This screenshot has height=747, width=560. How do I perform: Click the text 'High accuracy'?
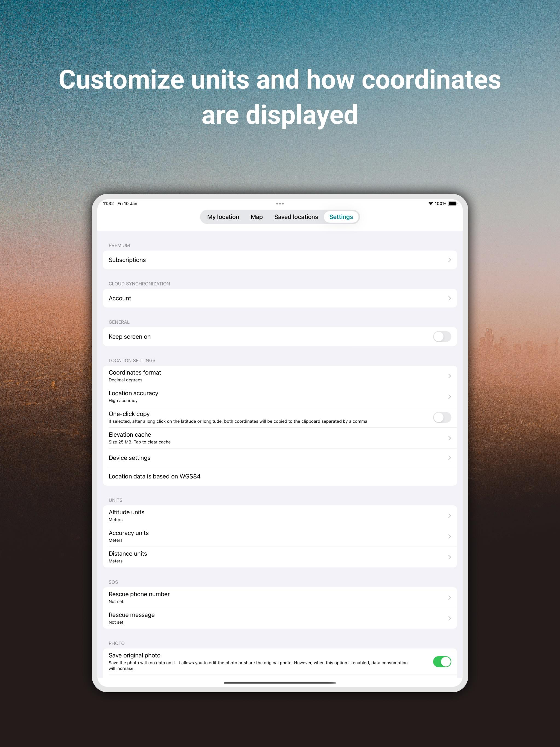click(x=123, y=401)
